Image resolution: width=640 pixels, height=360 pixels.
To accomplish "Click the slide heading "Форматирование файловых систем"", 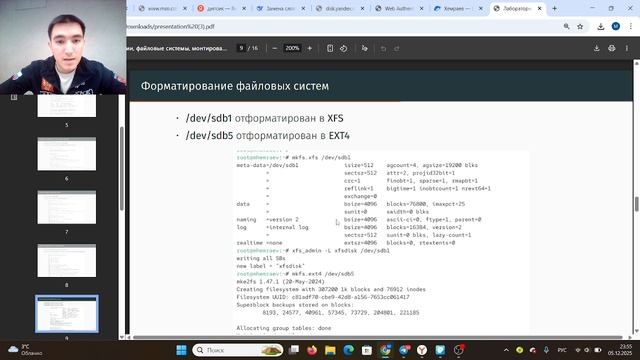I will coord(235,86).
